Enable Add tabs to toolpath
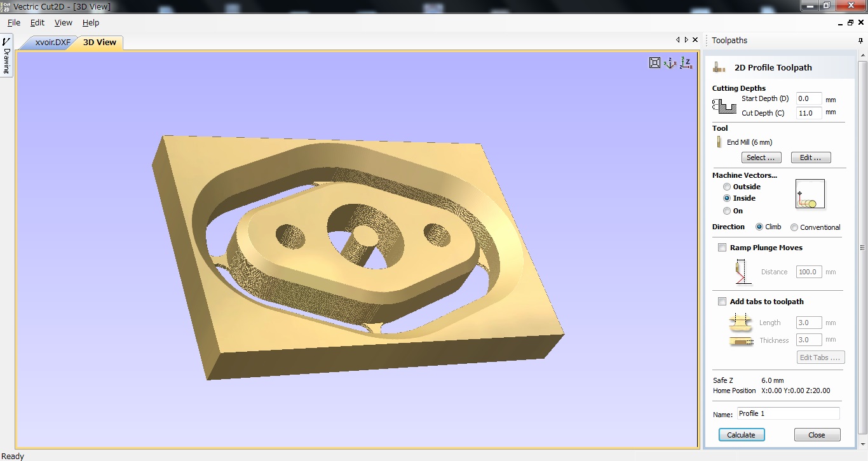 click(x=722, y=302)
